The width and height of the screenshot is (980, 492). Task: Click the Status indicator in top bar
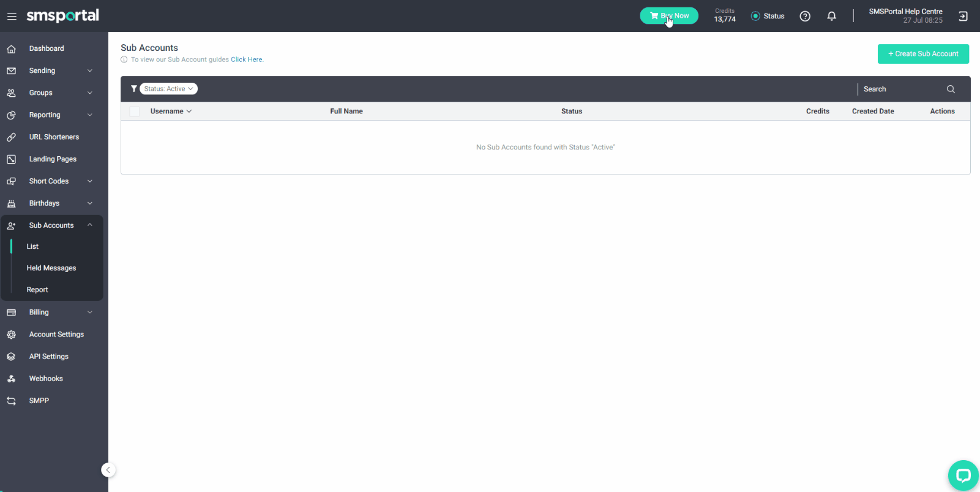(768, 17)
